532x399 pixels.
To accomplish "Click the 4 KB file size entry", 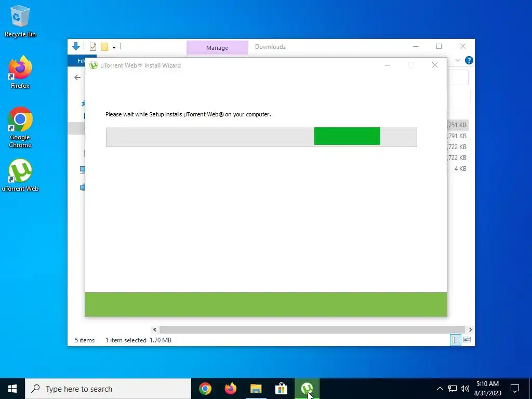I will (x=460, y=169).
